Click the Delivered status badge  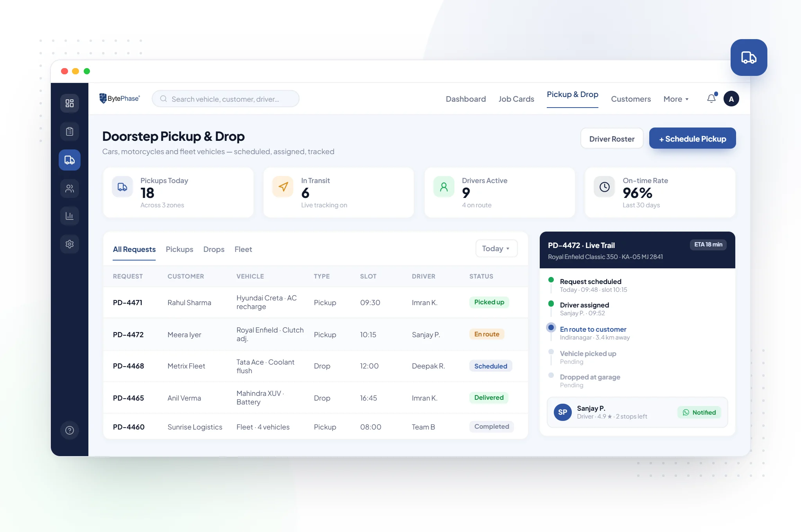click(x=489, y=397)
